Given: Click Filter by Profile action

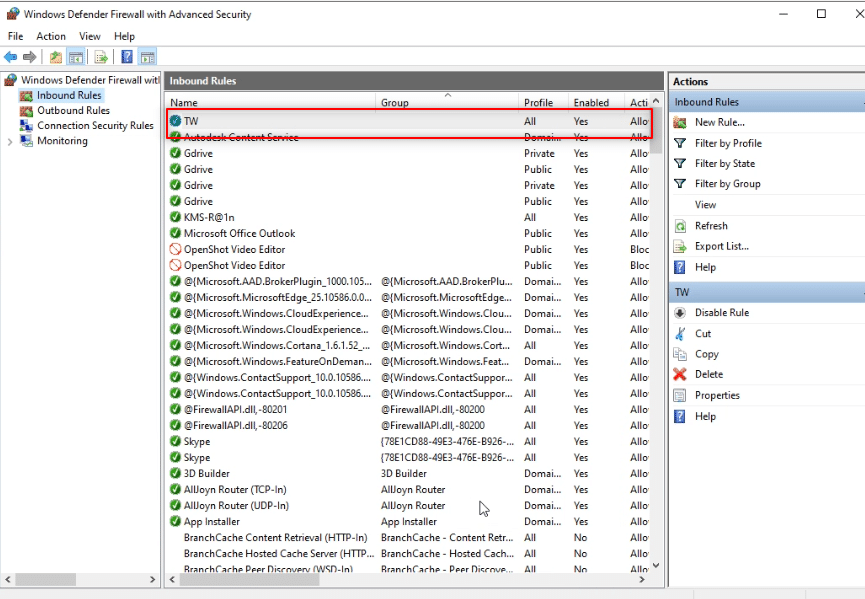Looking at the screenshot, I should pos(728,143).
